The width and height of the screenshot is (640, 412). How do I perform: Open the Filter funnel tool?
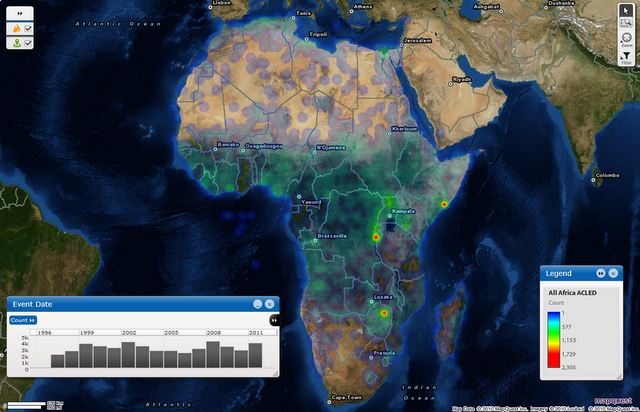(x=627, y=57)
